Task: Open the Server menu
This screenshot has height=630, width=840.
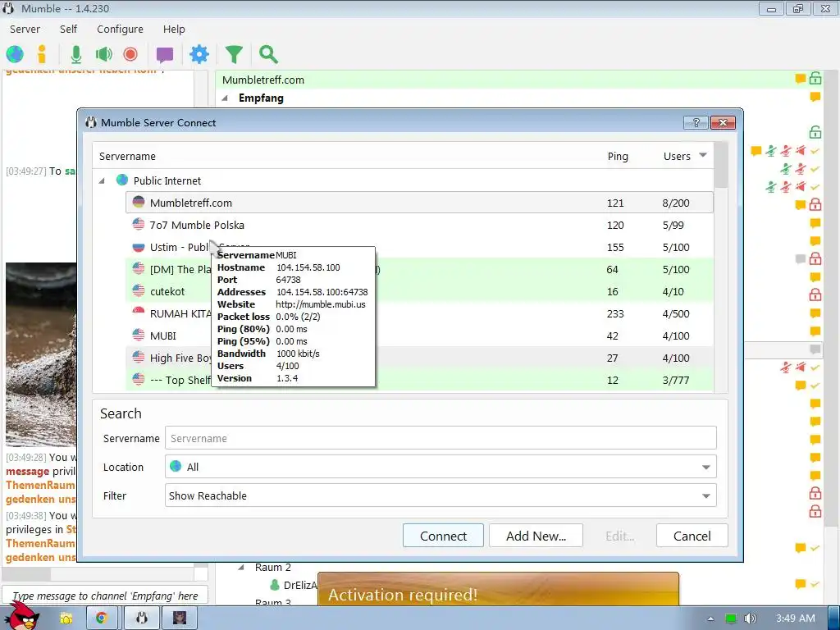Action: click(25, 29)
